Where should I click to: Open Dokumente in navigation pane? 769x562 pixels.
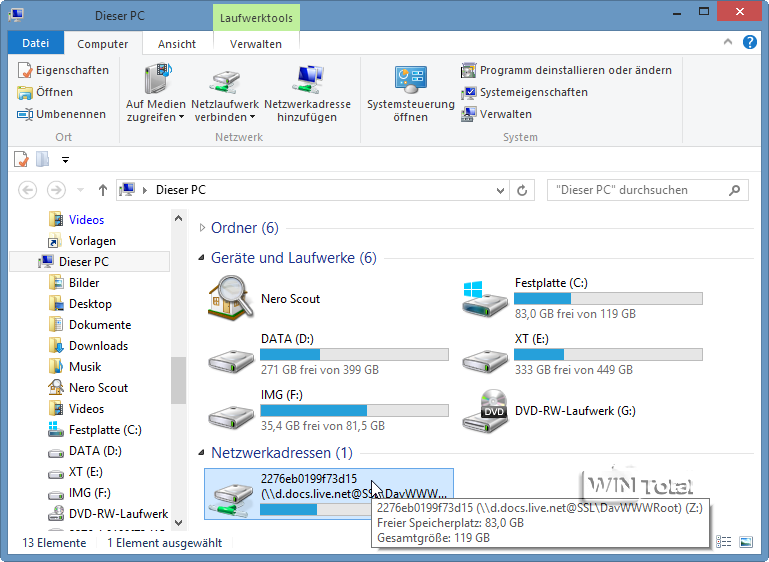(90, 325)
